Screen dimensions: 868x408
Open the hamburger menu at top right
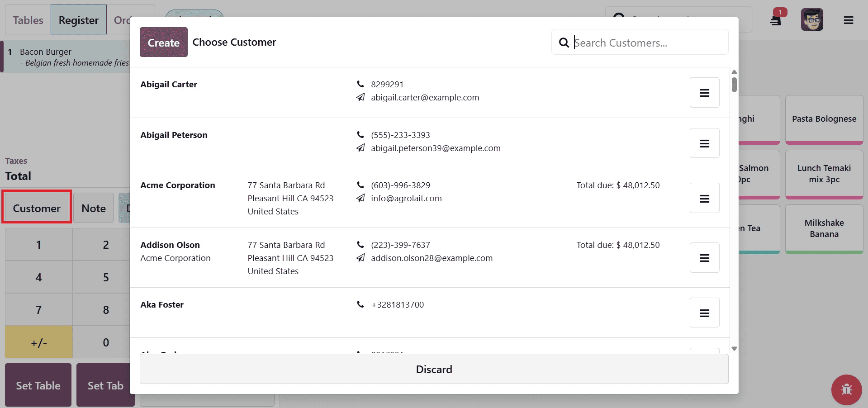(x=848, y=19)
